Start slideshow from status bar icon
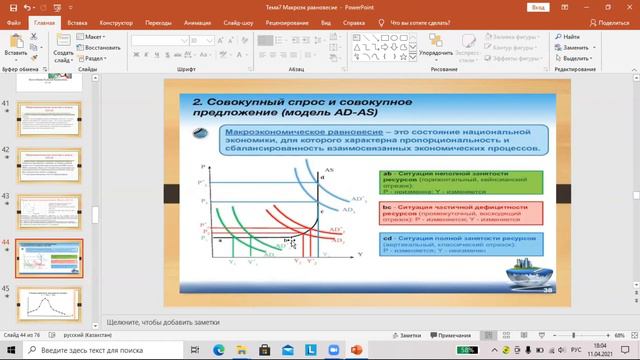This screenshot has height=360, width=640. tap(542, 335)
